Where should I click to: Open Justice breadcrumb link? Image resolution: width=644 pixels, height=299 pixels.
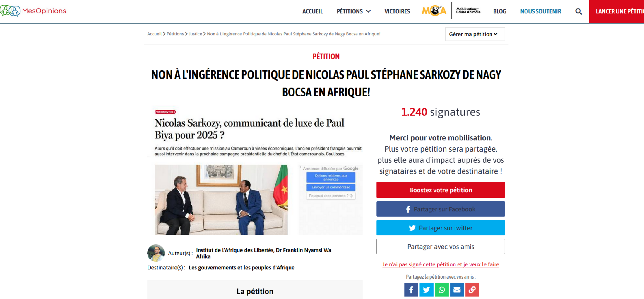195,34
